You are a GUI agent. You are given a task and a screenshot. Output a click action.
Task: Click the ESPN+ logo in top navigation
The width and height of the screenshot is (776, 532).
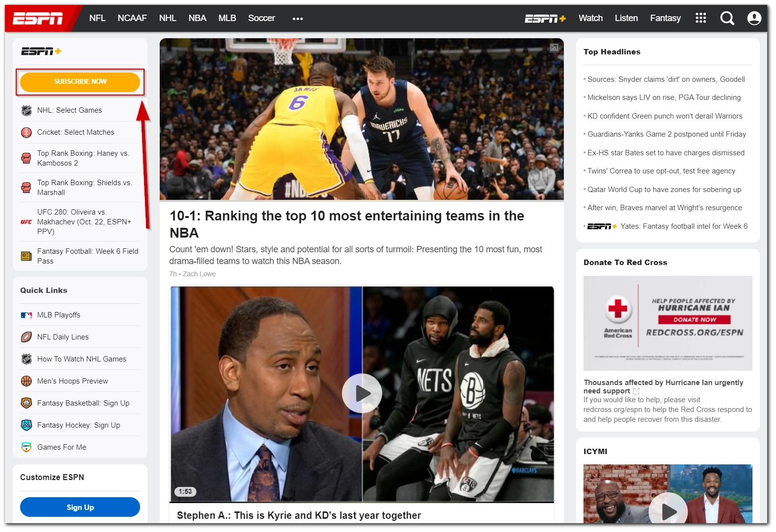coord(545,19)
